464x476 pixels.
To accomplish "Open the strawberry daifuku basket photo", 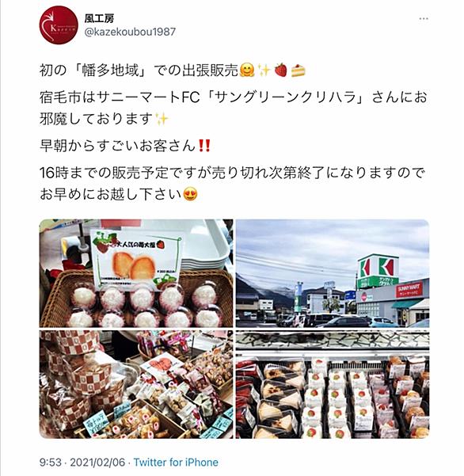I will (x=136, y=273).
